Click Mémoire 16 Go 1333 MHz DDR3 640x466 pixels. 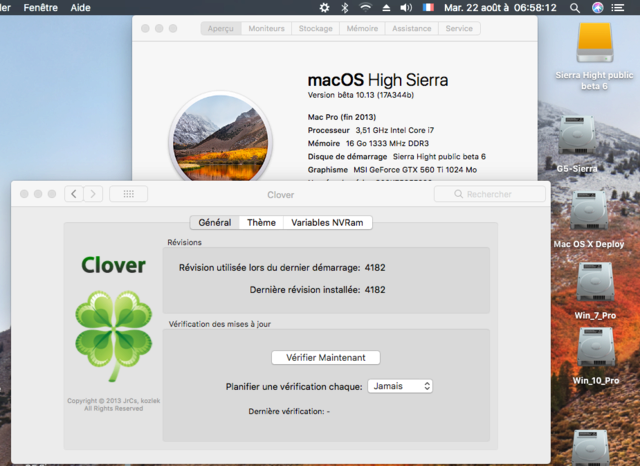click(x=368, y=143)
